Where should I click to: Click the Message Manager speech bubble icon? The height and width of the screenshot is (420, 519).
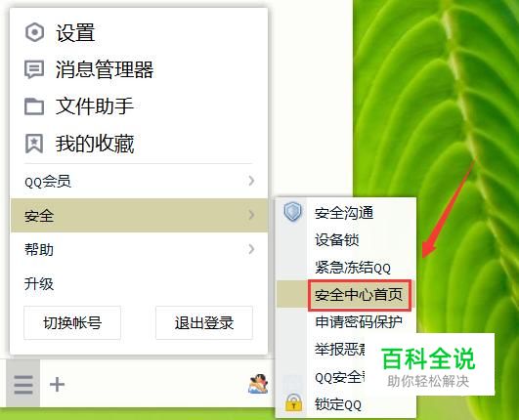coord(34,69)
